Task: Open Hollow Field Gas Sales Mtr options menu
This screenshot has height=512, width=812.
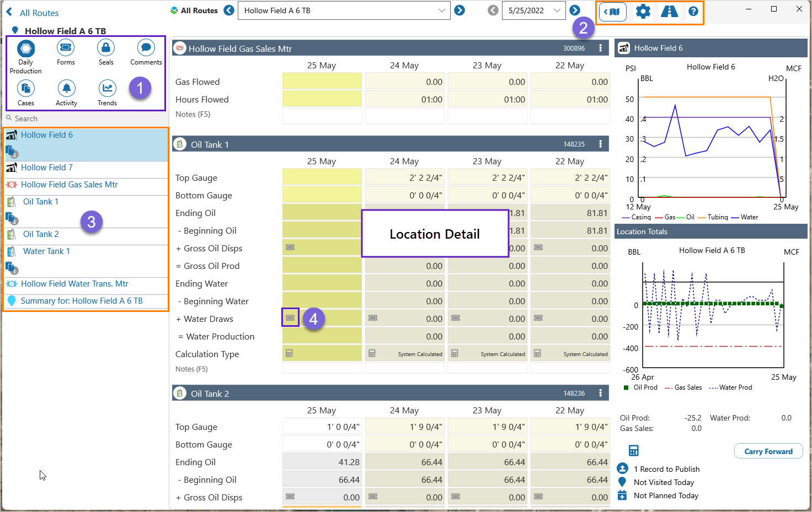Action: click(x=601, y=48)
